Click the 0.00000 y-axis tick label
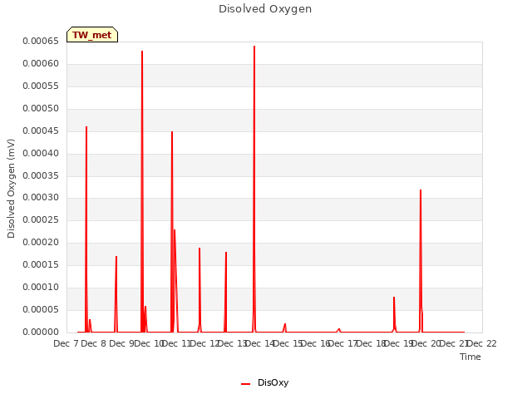The image size is (532, 399). [x=41, y=332]
